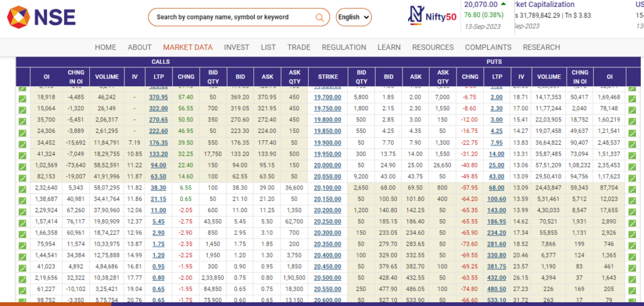Select put volume value 57,51,209
This screenshot has width=644, height=306.
(x=548, y=165)
